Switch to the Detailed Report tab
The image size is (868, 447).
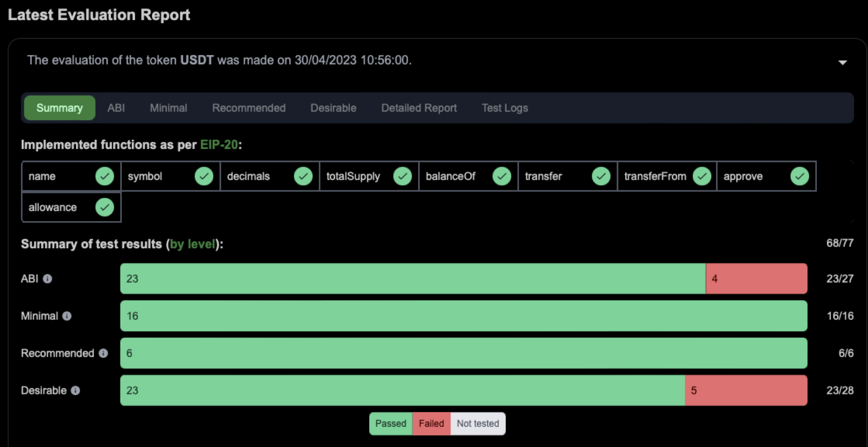(419, 108)
